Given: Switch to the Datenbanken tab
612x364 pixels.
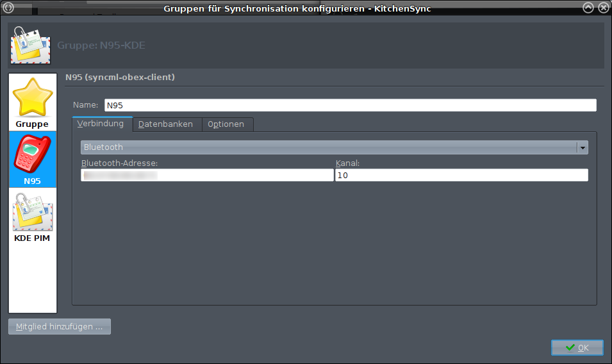Looking at the screenshot, I should 166,124.
